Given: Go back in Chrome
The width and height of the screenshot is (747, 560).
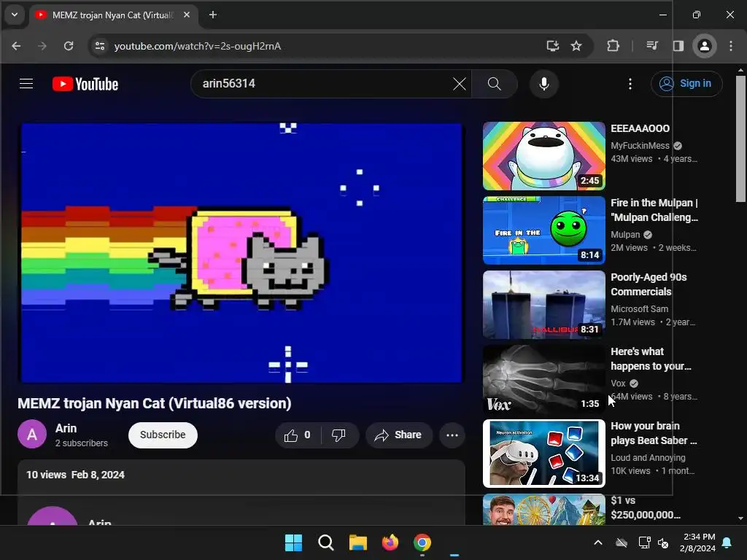Looking at the screenshot, I should pyautogui.click(x=16, y=46).
